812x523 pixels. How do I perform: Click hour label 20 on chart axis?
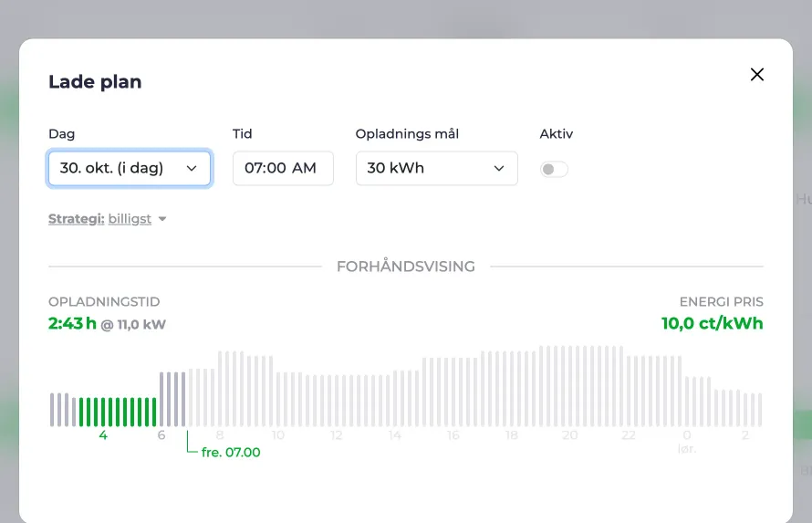569,435
